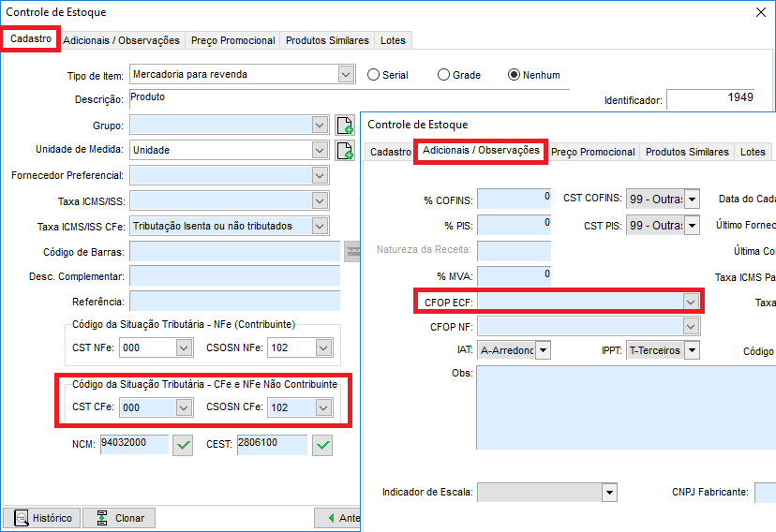
Task: Click the add new group icon beside Grupo
Action: (x=345, y=126)
